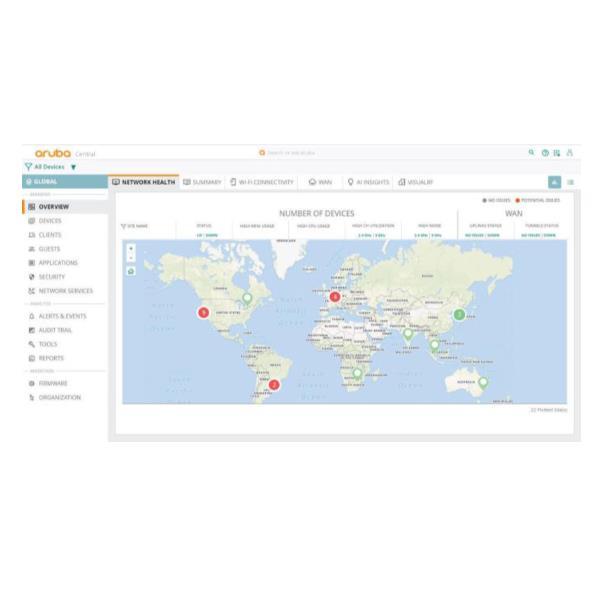Viewport: 600px width, 600px height.
Task: Open the AI Insights tab
Action: 368,182
